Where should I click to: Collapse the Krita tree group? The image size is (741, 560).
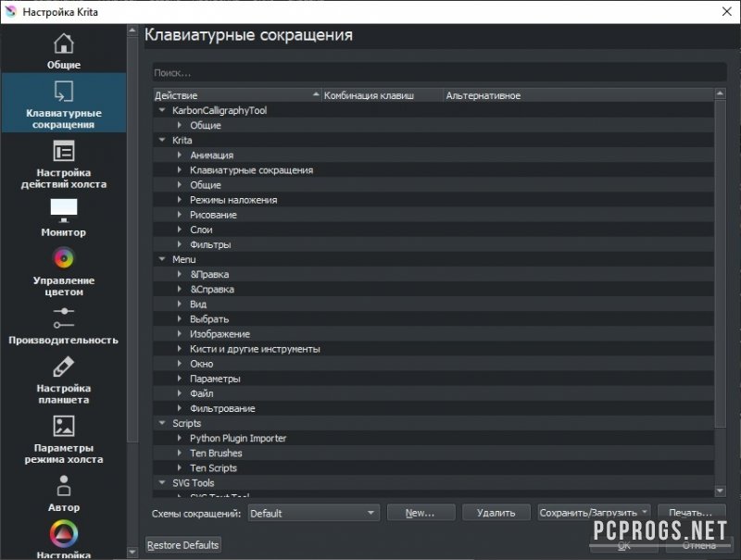(x=162, y=140)
